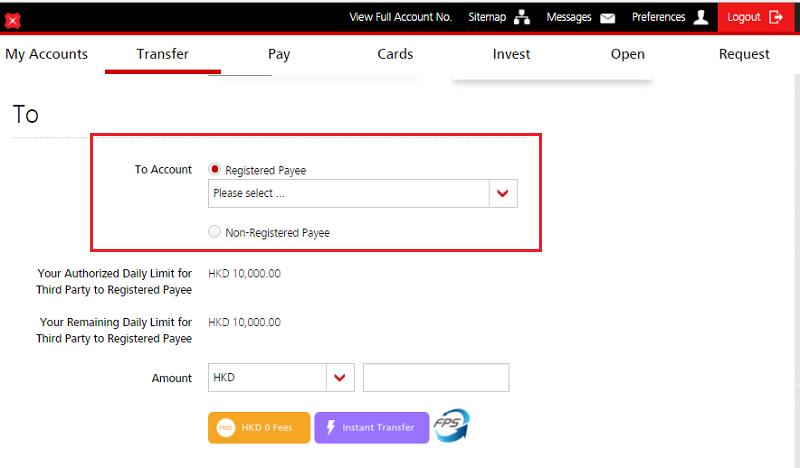Image resolution: width=800 pixels, height=468 pixels.
Task: Go to the My Accounts tab
Action: (46, 54)
